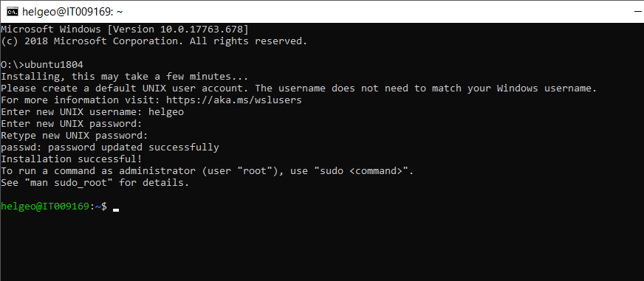Click the blinking cursor after the $ prompt
The image size is (644, 281).
(x=116, y=209)
